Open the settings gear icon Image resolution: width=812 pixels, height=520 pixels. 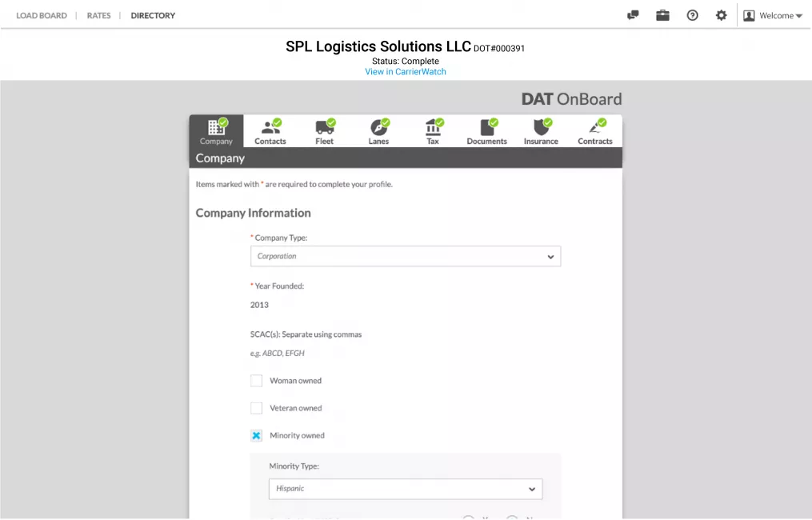tap(722, 15)
